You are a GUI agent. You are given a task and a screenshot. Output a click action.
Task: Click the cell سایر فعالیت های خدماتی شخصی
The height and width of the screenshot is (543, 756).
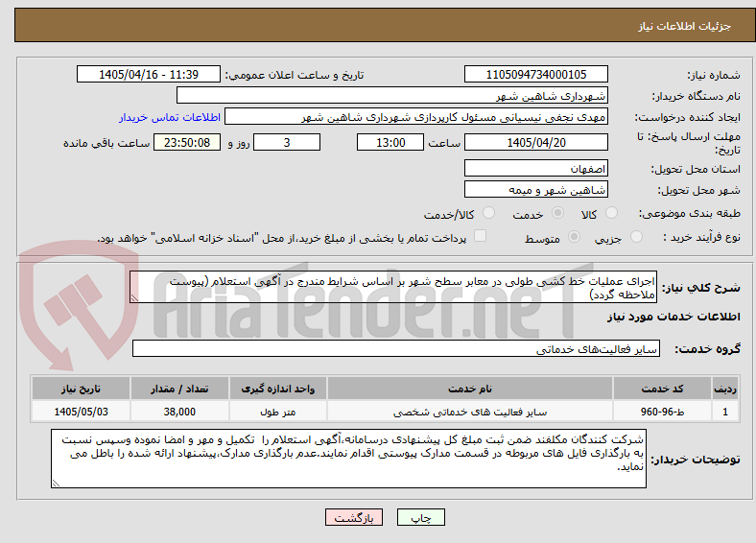470,412
